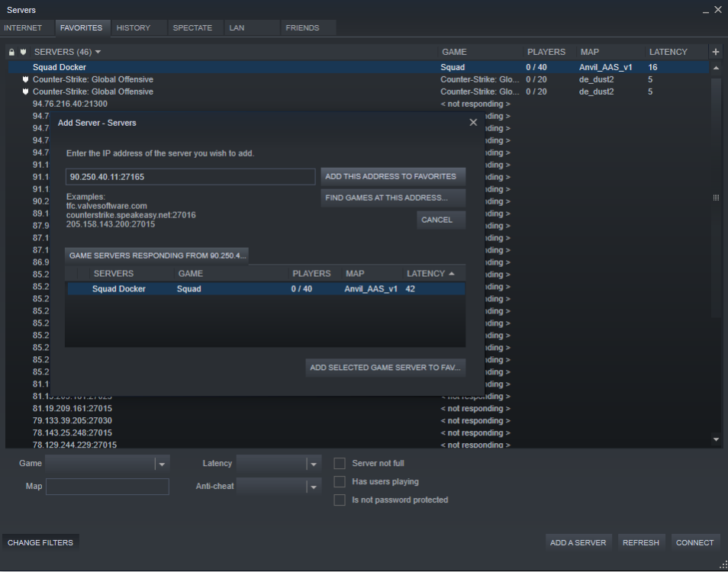Viewport: 728px width, 572px height.
Task: Select the GAME SERVERS RESPONDING FROM tab
Action: click(157, 255)
